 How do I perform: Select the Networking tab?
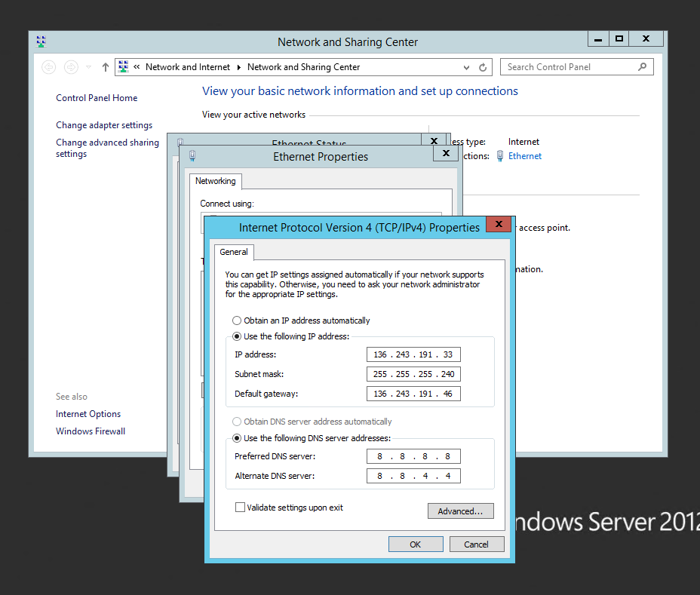coord(215,181)
